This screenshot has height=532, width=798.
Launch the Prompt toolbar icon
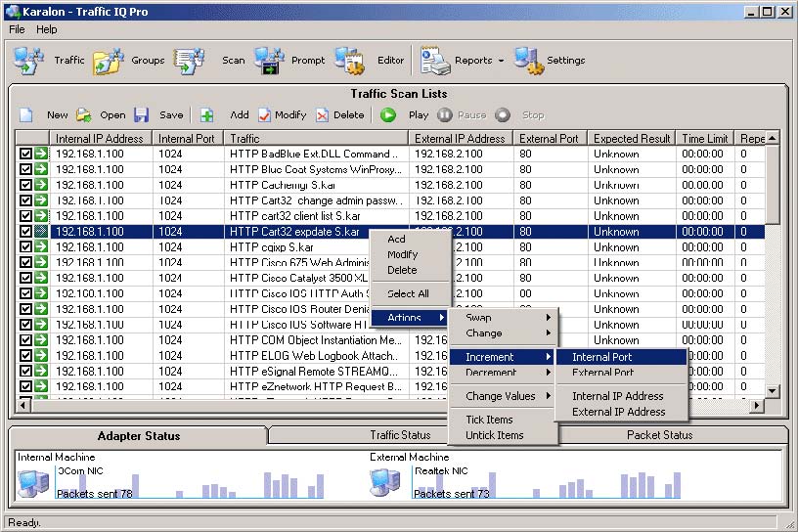[269, 61]
